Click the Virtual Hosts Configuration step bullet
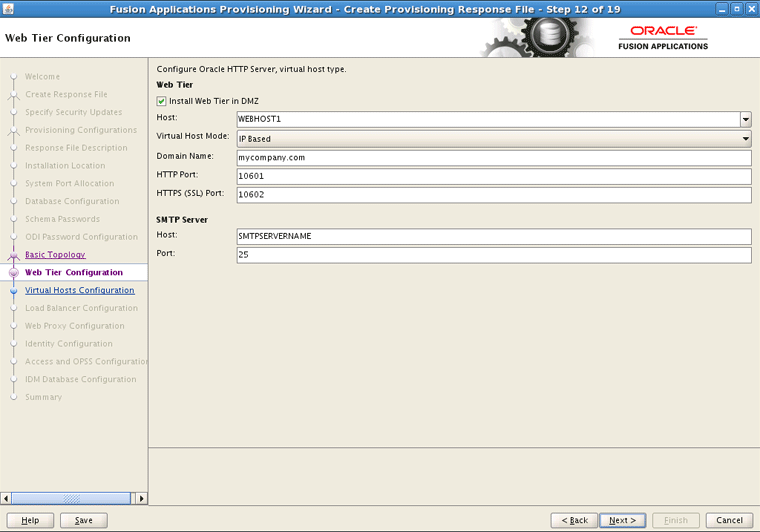The image size is (760, 532). 14,291
